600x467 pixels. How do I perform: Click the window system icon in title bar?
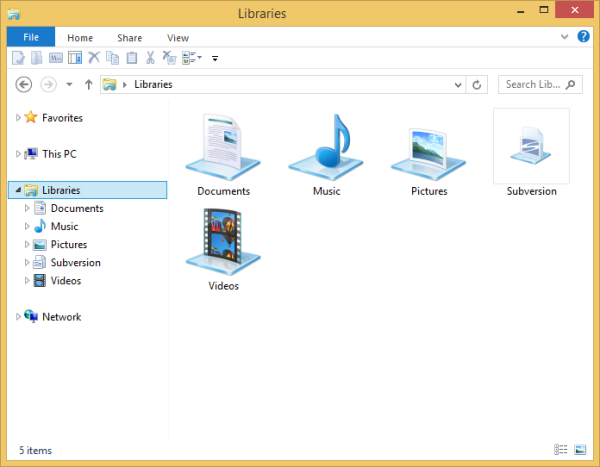coord(14,14)
